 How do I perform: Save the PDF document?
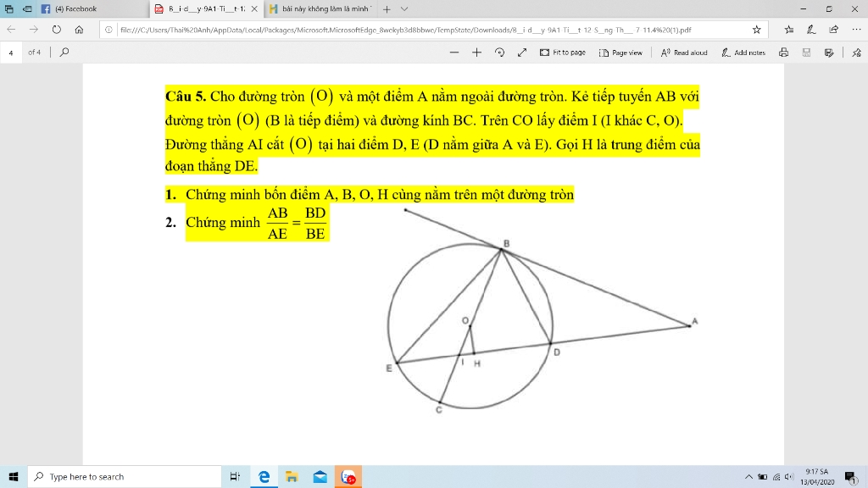pos(806,53)
